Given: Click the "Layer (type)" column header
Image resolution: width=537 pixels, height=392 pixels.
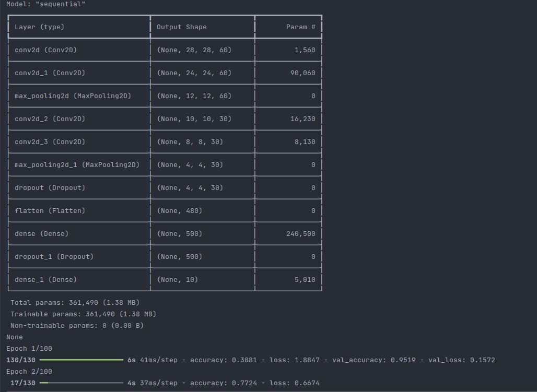Looking at the screenshot, I should coord(40,27).
